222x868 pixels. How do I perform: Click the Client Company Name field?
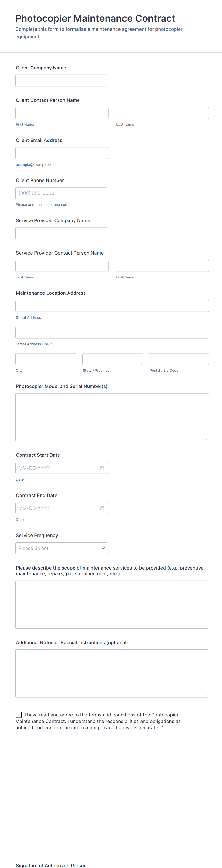tap(62, 81)
